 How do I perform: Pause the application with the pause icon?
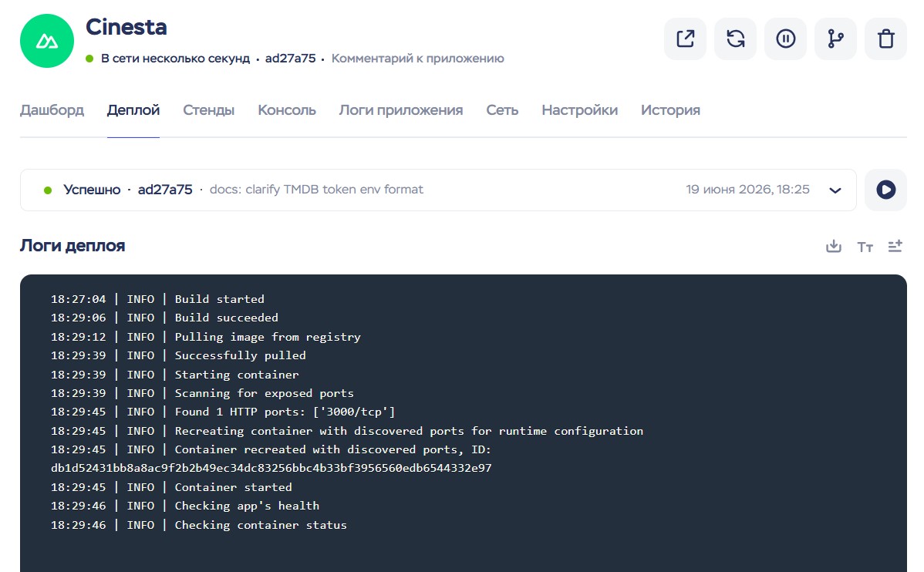(x=785, y=39)
